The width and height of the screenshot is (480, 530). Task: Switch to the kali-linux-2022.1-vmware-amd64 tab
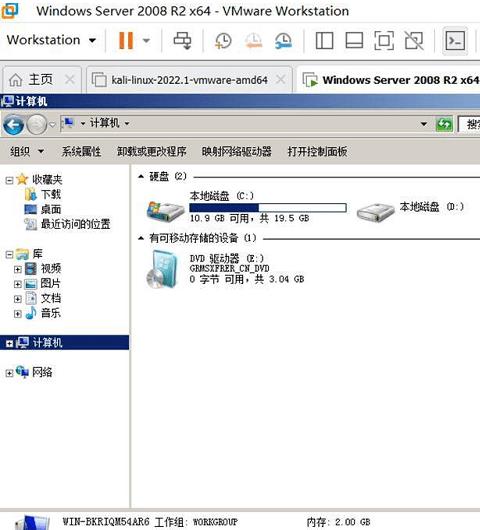click(189, 80)
